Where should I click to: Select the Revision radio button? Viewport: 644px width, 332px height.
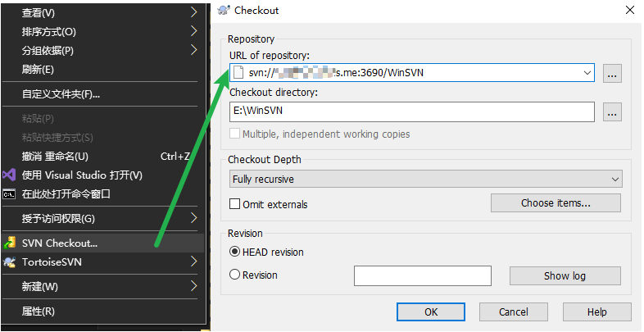tap(235, 275)
